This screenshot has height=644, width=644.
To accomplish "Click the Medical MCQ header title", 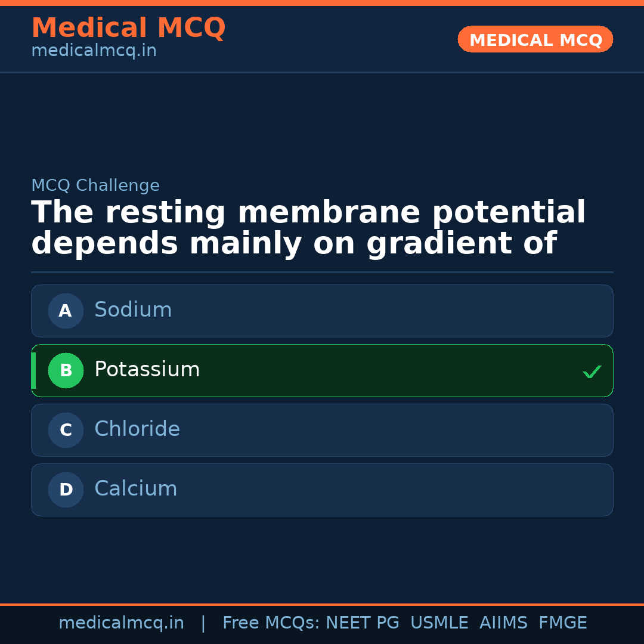I will coord(128,28).
